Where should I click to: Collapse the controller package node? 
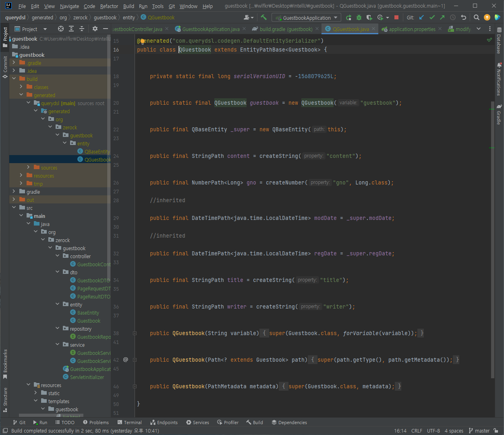click(x=58, y=256)
